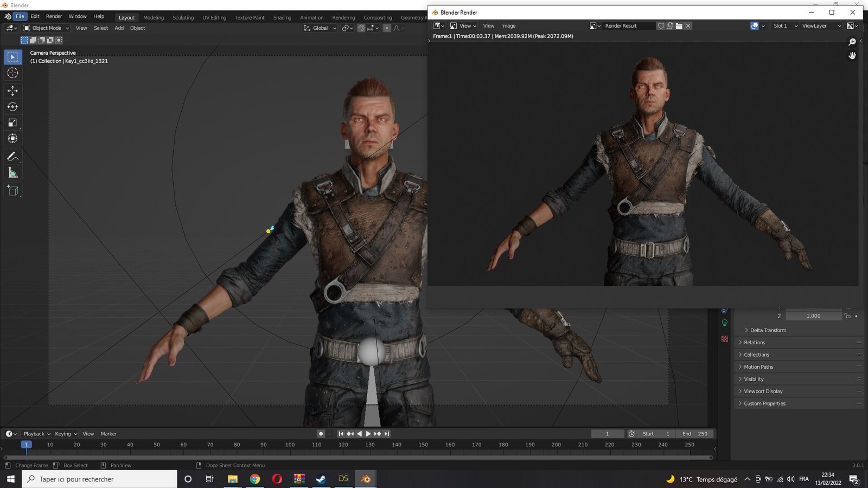This screenshot has height=488, width=868.
Task: Open the ViewLayer dropdown in the render window
Action: 821,25
